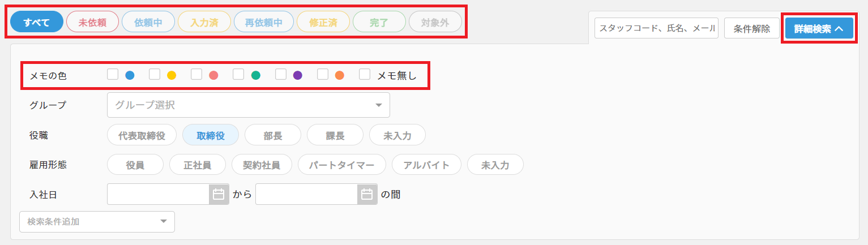Show the すべて status filter
The width and height of the screenshot is (868, 245).
coord(37,22)
